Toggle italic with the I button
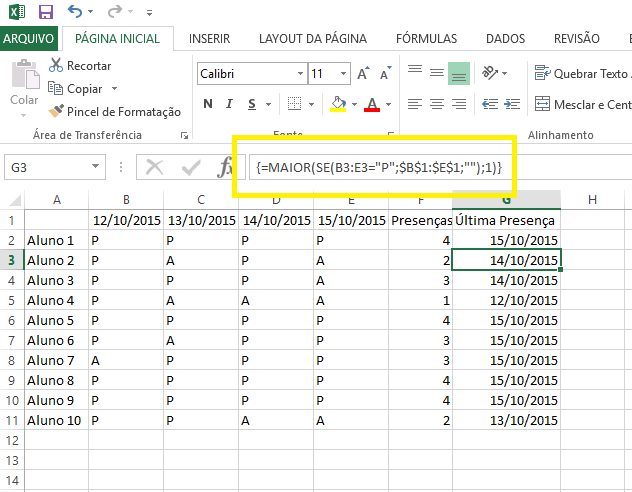Image resolution: width=632 pixels, height=492 pixels. coord(230,104)
